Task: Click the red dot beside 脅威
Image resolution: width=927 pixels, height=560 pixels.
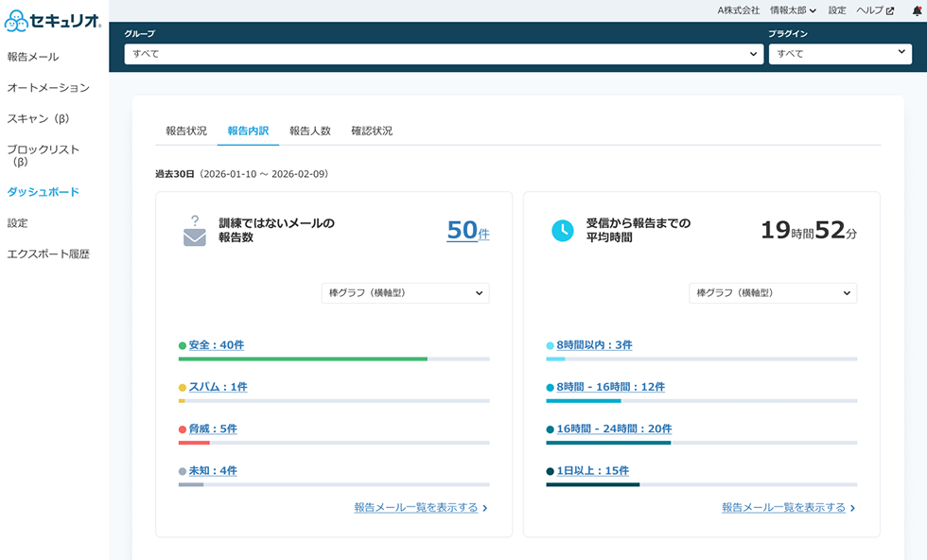Action: pyautogui.click(x=183, y=429)
